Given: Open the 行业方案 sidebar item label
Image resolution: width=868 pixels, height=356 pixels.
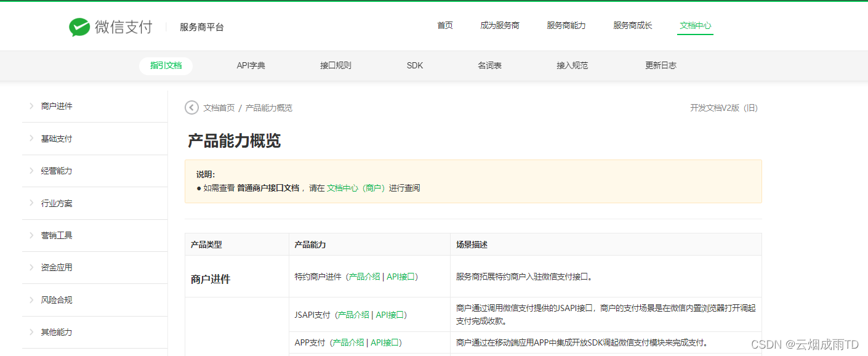Looking at the screenshot, I should (57, 203).
